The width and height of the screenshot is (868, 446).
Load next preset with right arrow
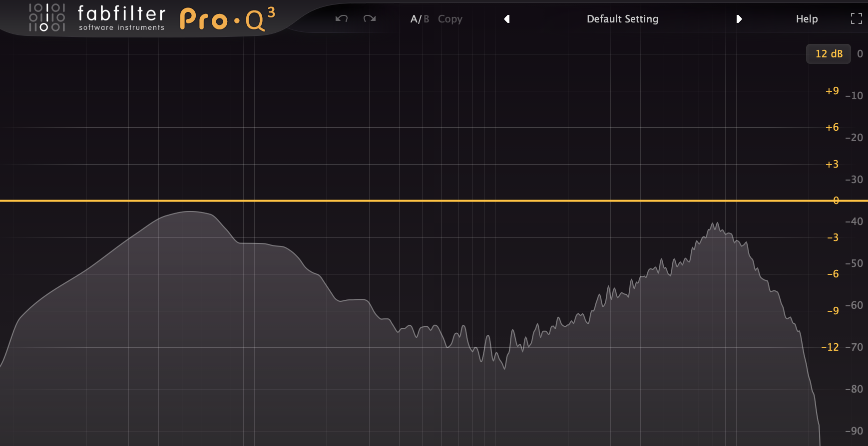point(739,19)
